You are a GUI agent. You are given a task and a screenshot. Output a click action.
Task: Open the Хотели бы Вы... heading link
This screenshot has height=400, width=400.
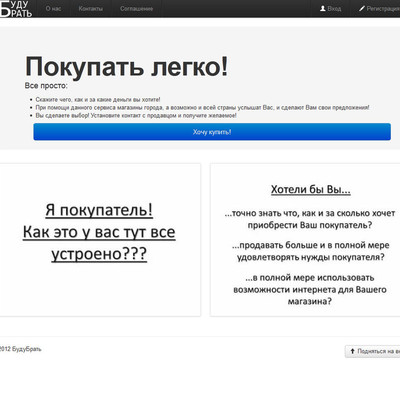point(311,189)
